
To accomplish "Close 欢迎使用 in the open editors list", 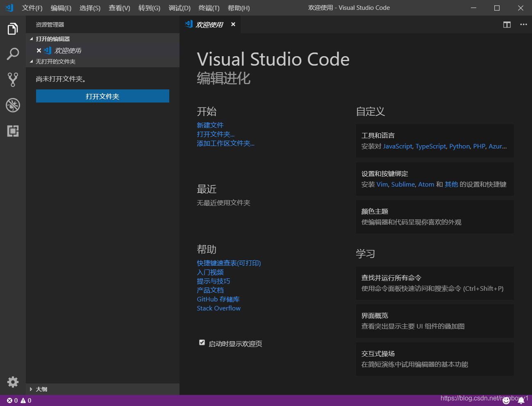I will 39,50.
